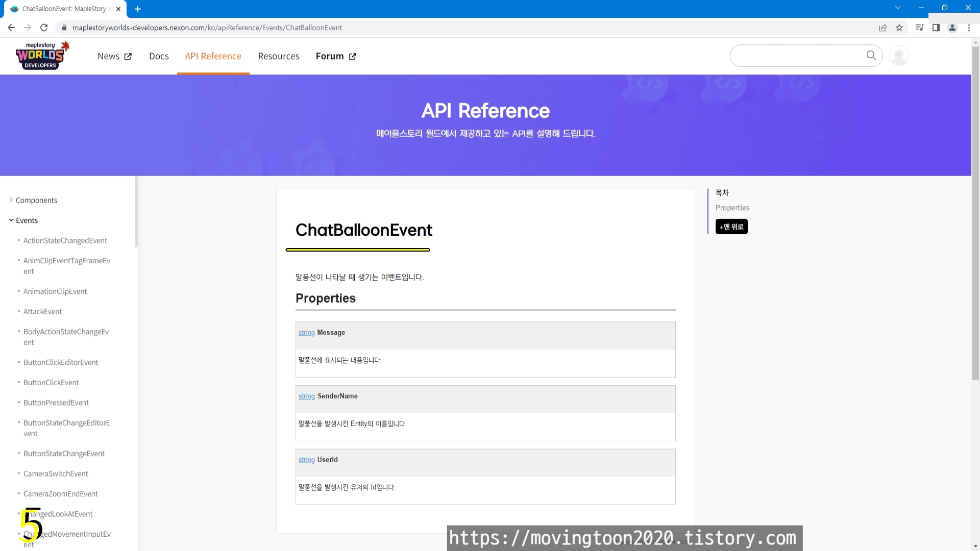The width and height of the screenshot is (980, 551).
Task: Select AttackEvent in the sidebar
Action: tap(42, 311)
